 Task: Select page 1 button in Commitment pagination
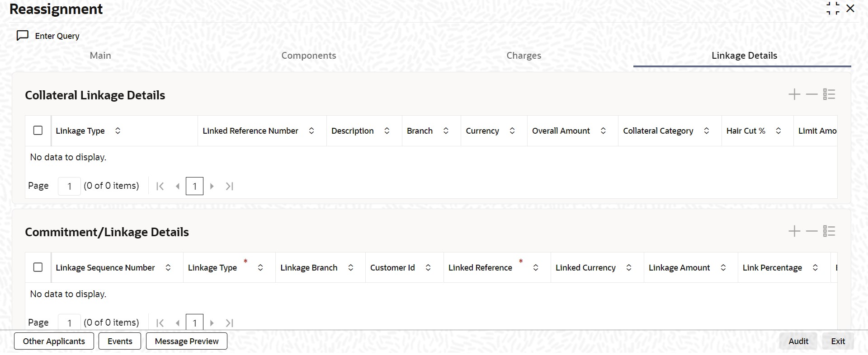click(x=194, y=322)
